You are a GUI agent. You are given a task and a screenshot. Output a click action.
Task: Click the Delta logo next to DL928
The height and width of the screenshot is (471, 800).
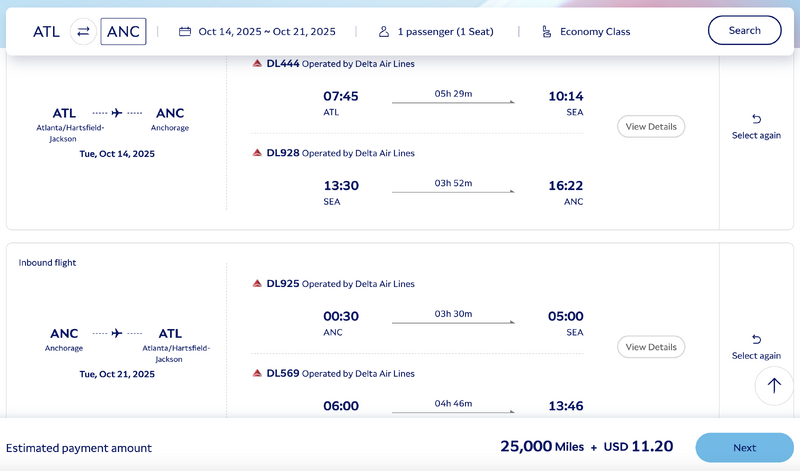[x=258, y=153]
